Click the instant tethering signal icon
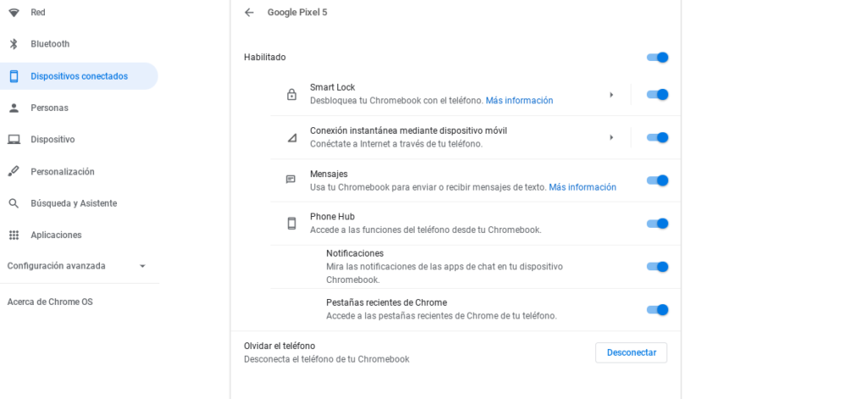 pyautogui.click(x=292, y=137)
